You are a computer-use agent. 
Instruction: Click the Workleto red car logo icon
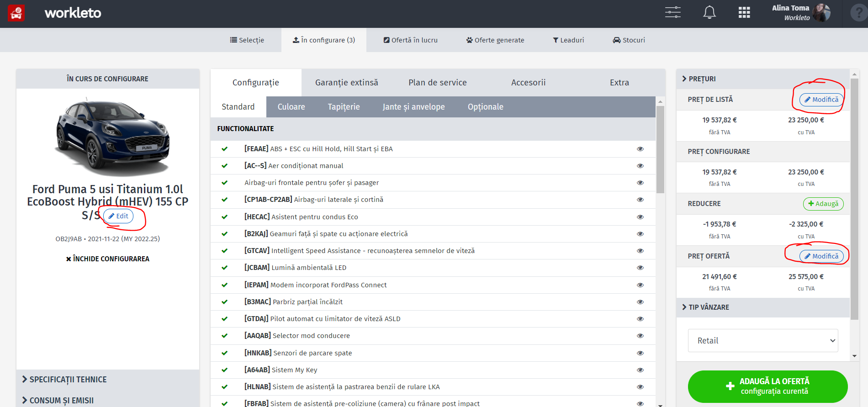16,13
